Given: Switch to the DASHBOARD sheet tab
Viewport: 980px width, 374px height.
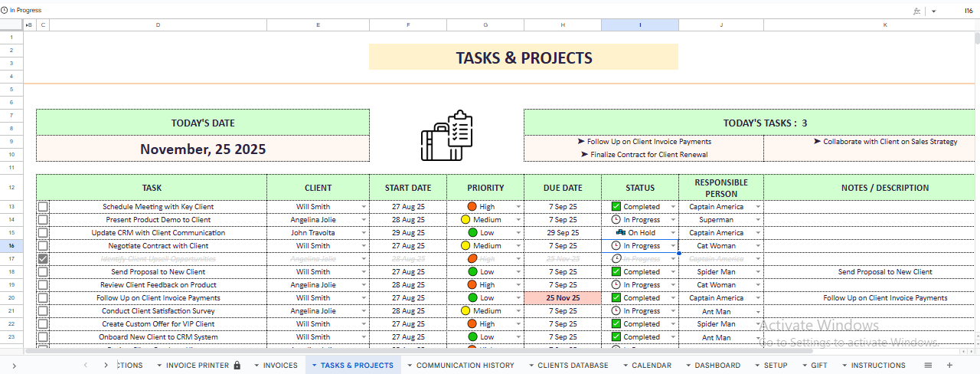Looking at the screenshot, I should click(x=717, y=366).
